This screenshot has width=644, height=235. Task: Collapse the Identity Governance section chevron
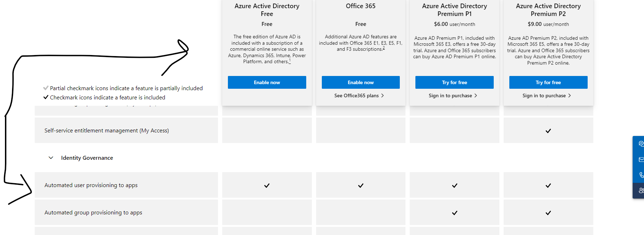[x=51, y=158]
